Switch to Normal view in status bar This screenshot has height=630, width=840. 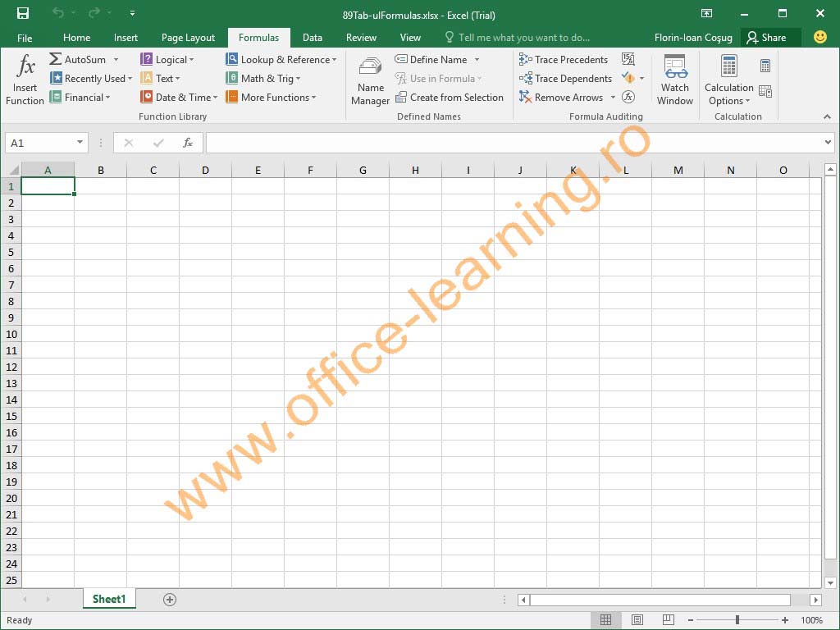606,620
